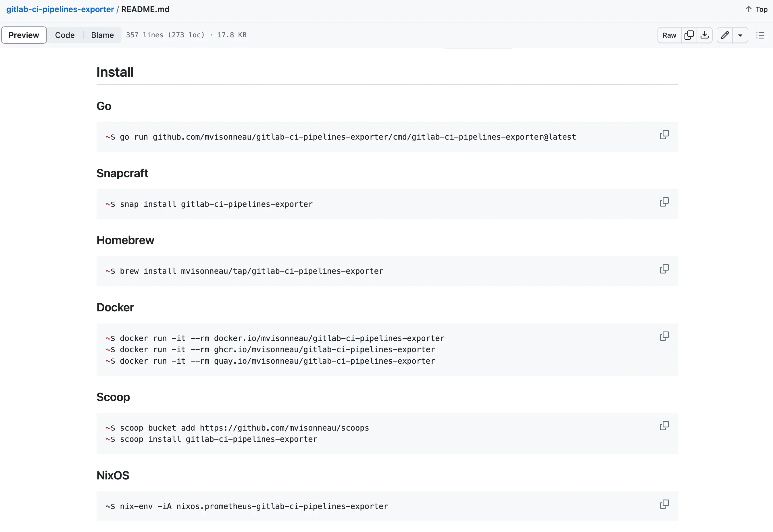Switch to the Blame tab
The height and width of the screenshot is (532, 773).
click(x=102, y=35)
